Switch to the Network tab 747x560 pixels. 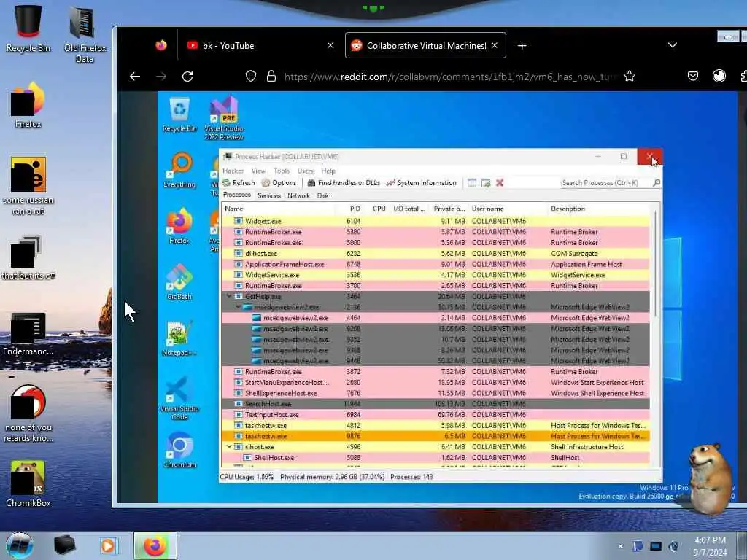[x=298, y=195]
